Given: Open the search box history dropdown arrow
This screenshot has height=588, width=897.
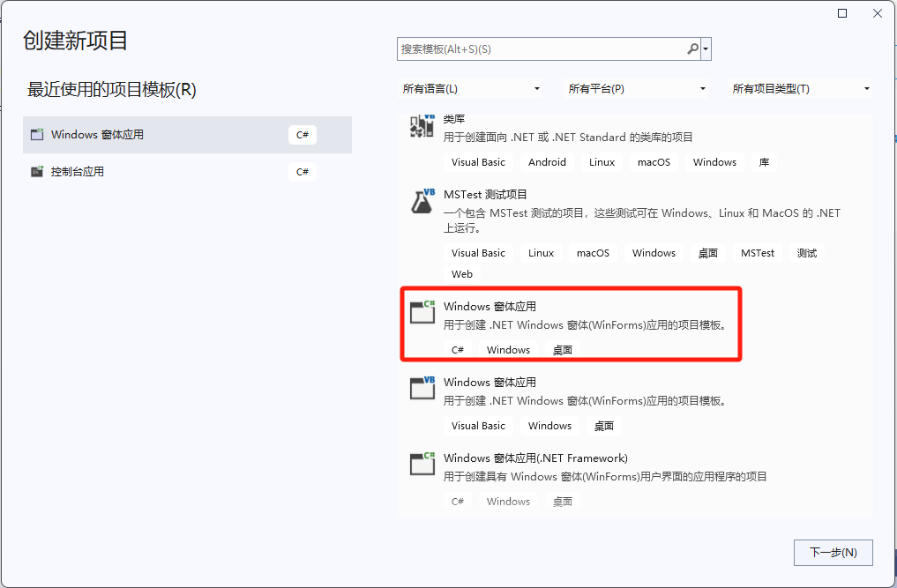Looking at the screenshot, I should [x=706, y=49].
